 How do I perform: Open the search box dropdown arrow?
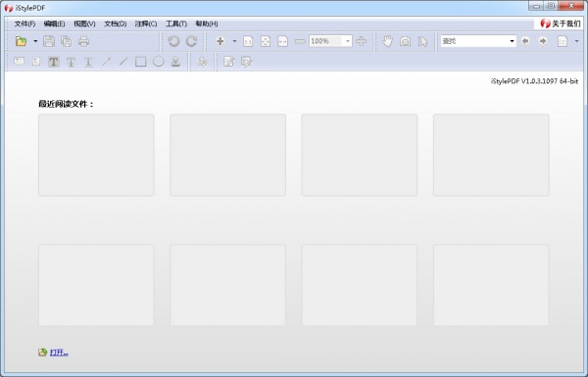click(x=512, y=41)
